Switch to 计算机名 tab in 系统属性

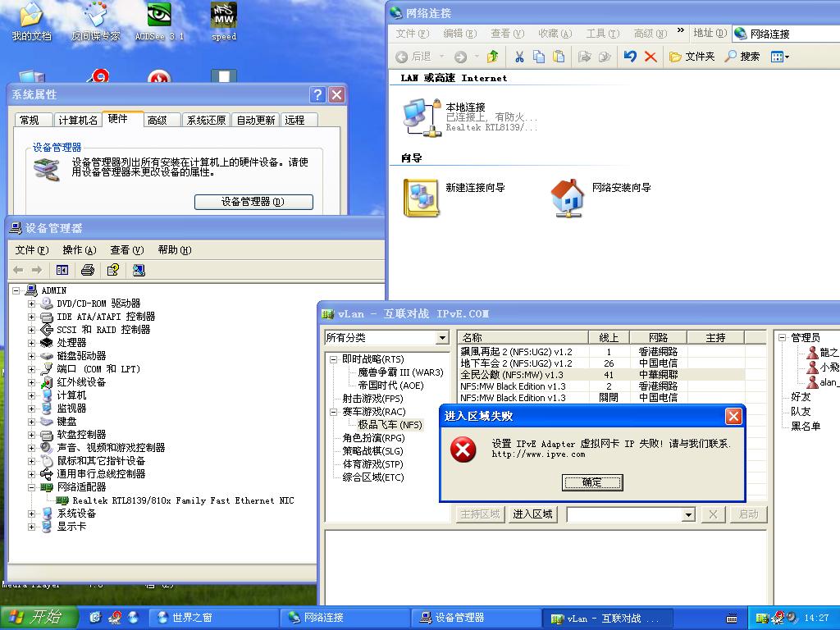coord(78,120)
